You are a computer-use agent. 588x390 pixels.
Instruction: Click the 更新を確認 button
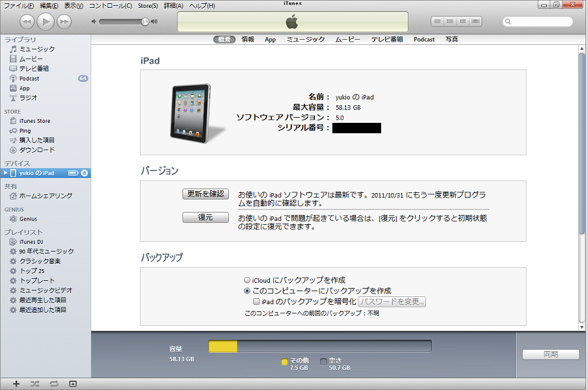click(205, 194)
